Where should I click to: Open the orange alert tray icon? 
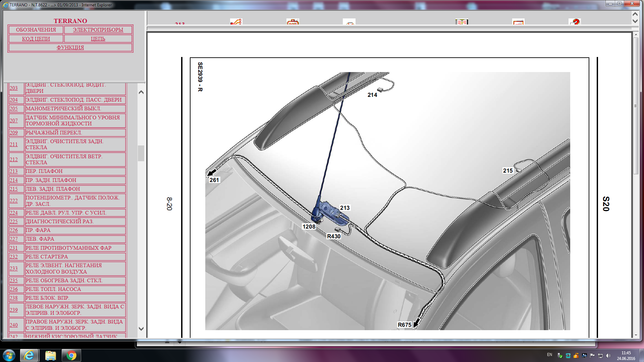(x=576, y=355)
